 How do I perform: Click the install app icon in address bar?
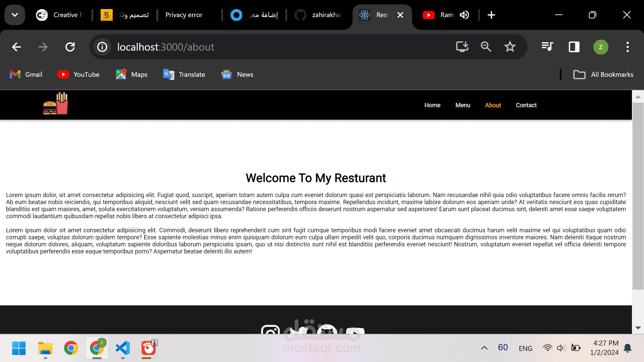(x=462, y=47)
